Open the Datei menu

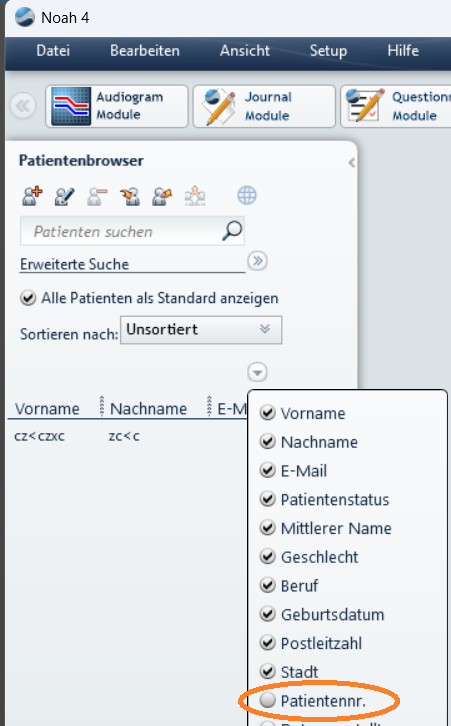(x=53, y=50)
